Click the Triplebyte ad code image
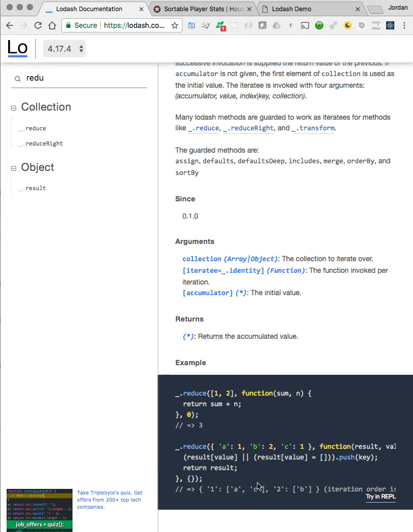Image resolution: width=413 pixels, height=532 pixels. 40,510
